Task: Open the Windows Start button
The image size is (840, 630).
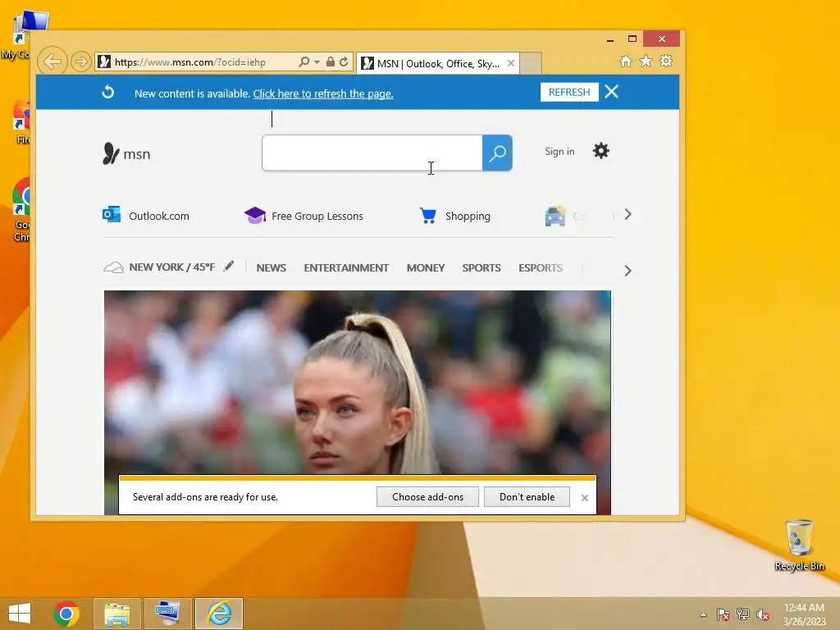Action: point(20,613)
